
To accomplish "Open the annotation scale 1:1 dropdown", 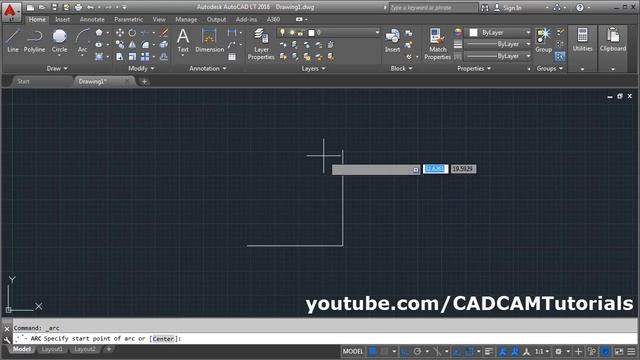I will [542, 351].
